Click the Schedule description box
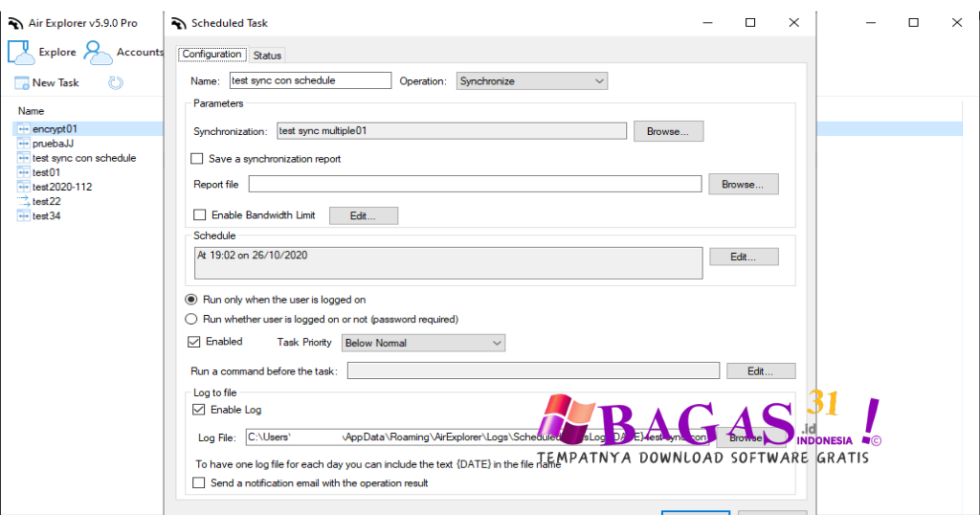 point(448,263)
